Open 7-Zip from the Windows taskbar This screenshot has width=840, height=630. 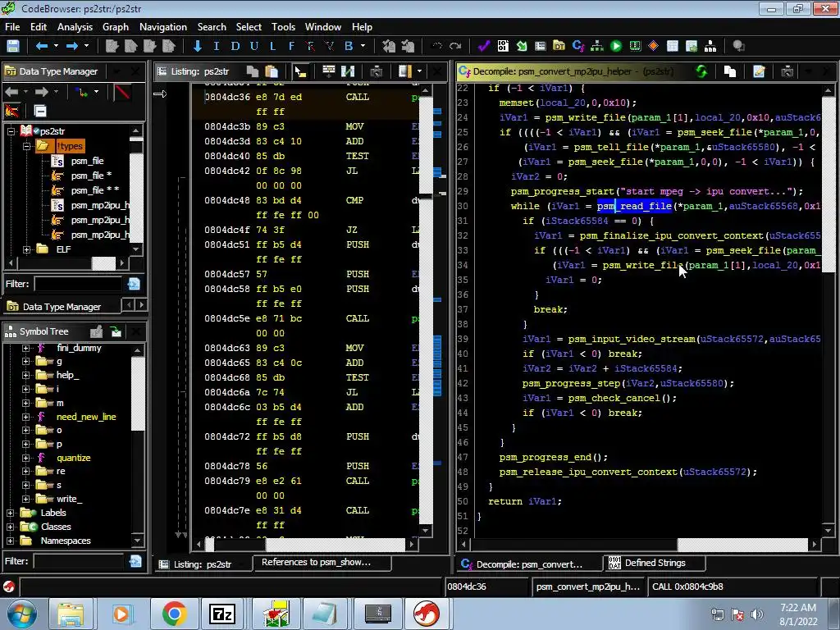coord(222,614)
